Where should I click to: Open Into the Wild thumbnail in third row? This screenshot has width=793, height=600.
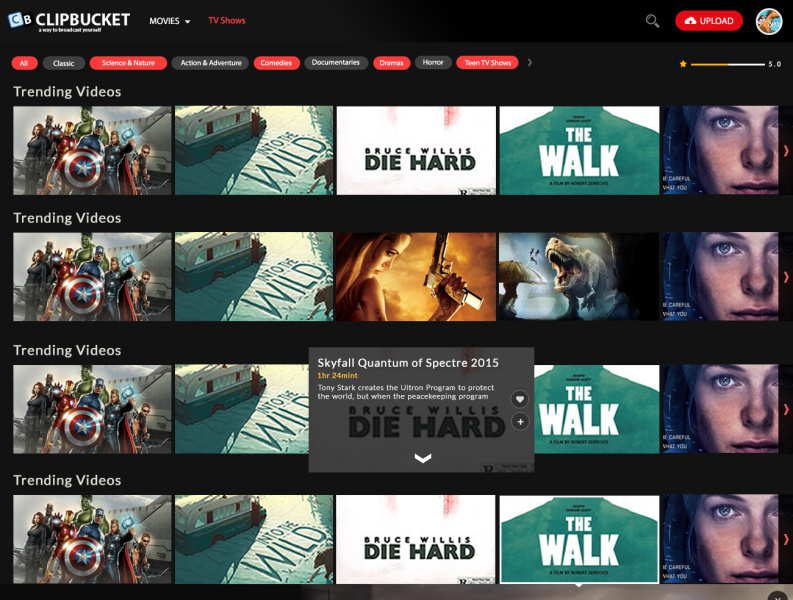242,409
